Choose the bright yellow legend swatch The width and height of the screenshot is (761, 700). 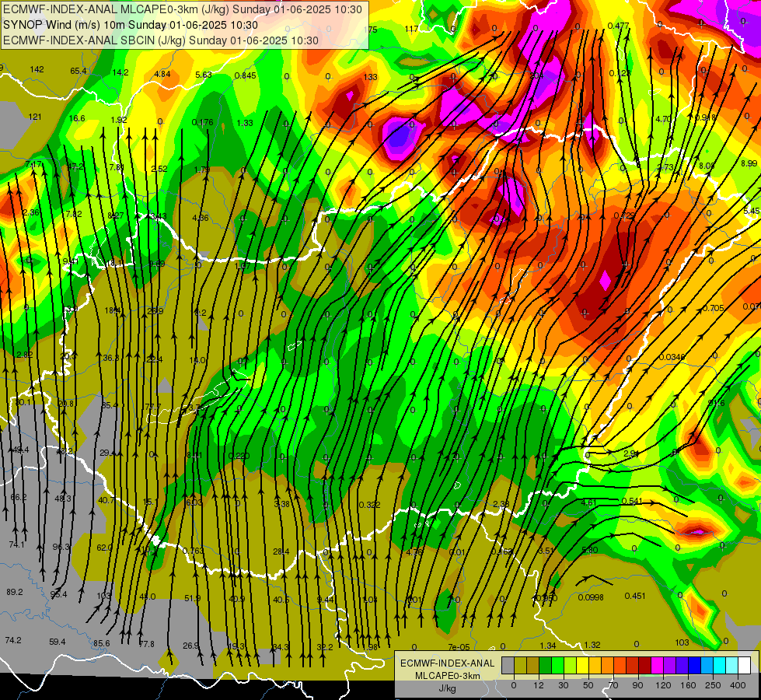point(582,665)
